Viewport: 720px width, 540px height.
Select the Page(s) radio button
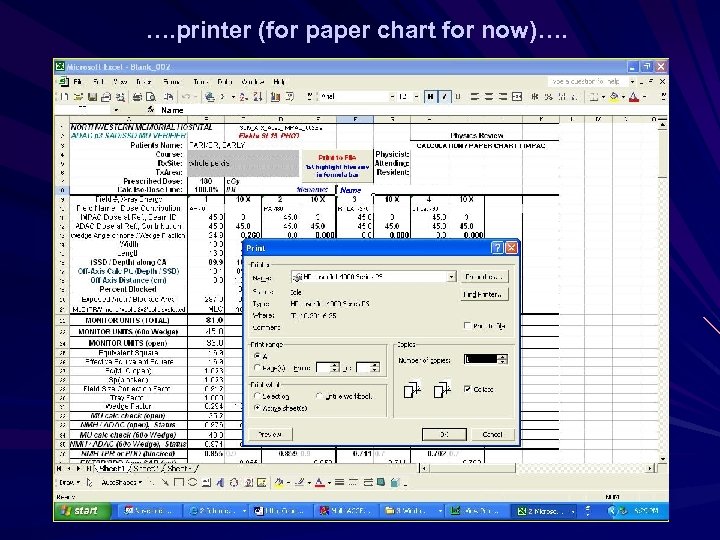[x=257, y=368]
